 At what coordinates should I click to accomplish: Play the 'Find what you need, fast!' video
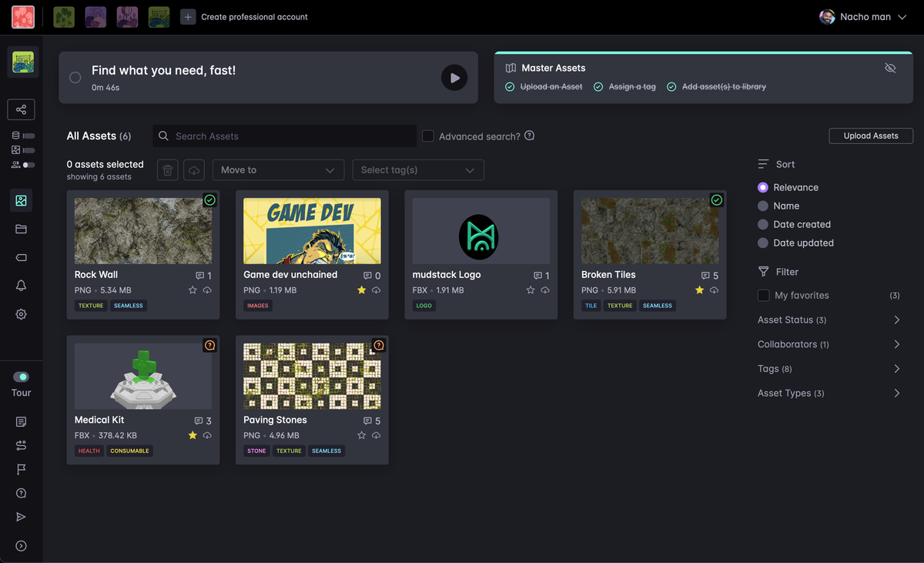[454, 78]
